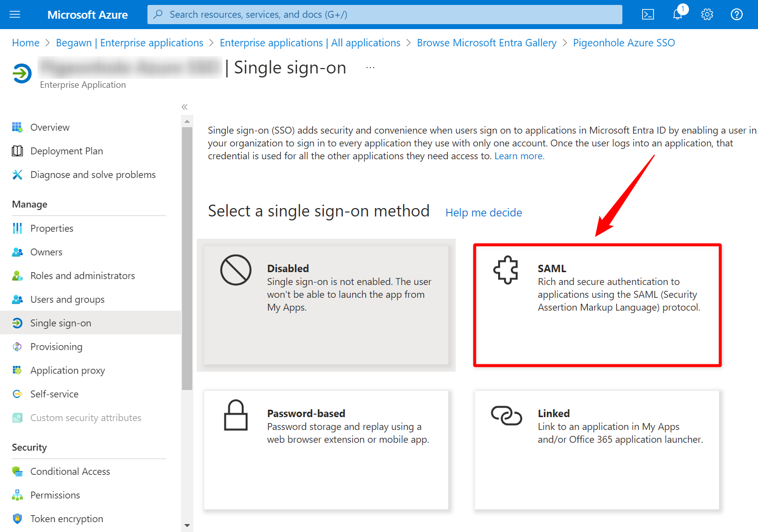Click the Disabled prohibition circle icon
This screenshot has height=532, width=758.
click(x=236, y=270)
